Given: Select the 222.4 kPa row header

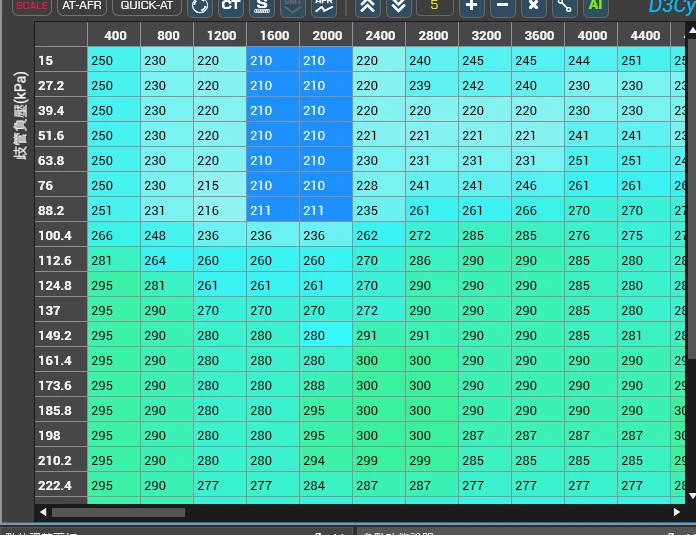Looking at the screenshot, I should pyautogui.click(x=61, y=485).
